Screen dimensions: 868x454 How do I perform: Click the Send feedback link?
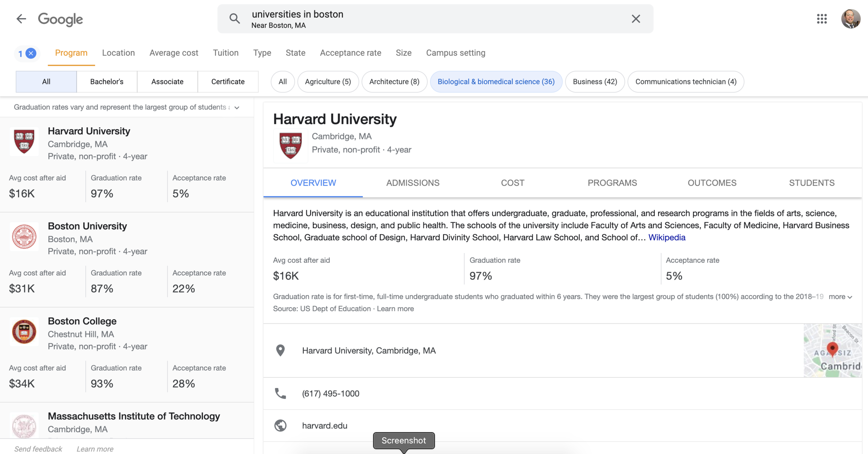coord(38,449)
